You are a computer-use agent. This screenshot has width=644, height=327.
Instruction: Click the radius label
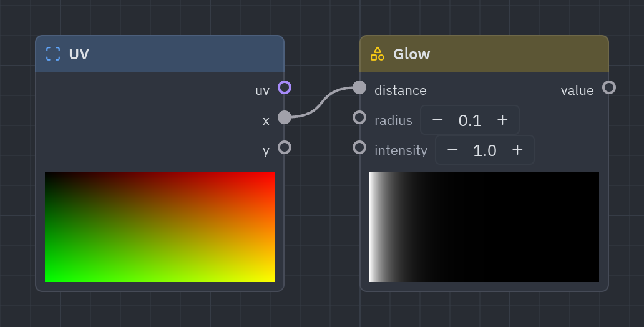[393, 120]
